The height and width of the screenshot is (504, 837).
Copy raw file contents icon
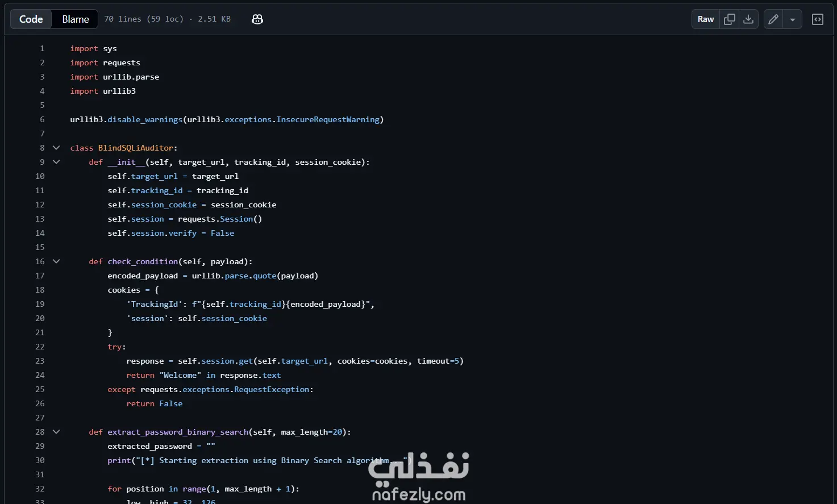tap(730, 19)
